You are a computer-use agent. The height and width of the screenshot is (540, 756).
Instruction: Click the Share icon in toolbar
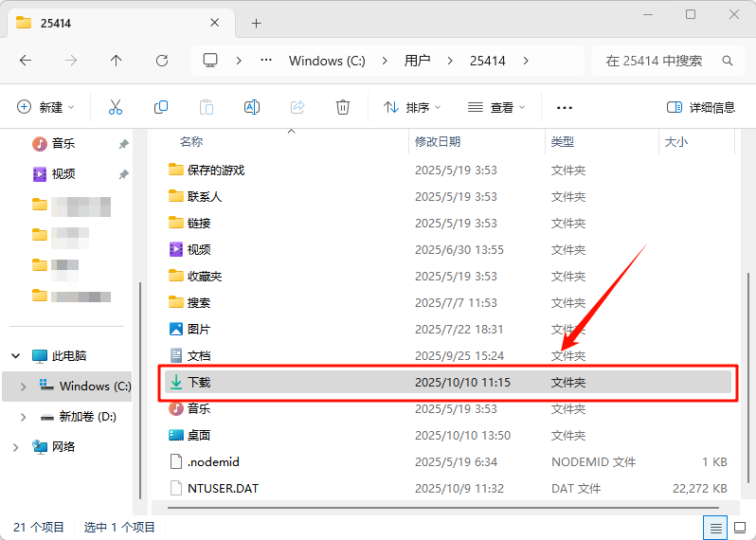pos(297,107)
